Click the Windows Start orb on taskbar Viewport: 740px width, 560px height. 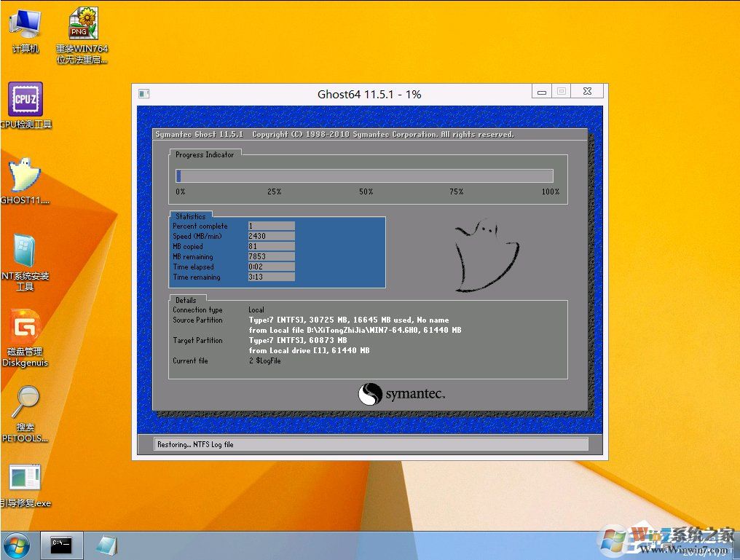point(16,545)
